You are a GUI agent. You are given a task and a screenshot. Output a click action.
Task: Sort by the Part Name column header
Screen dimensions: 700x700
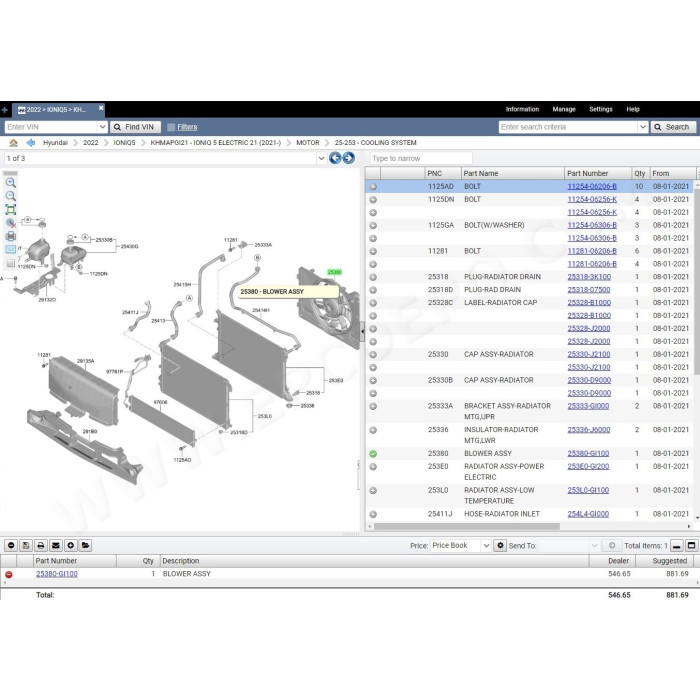(512, 173)
